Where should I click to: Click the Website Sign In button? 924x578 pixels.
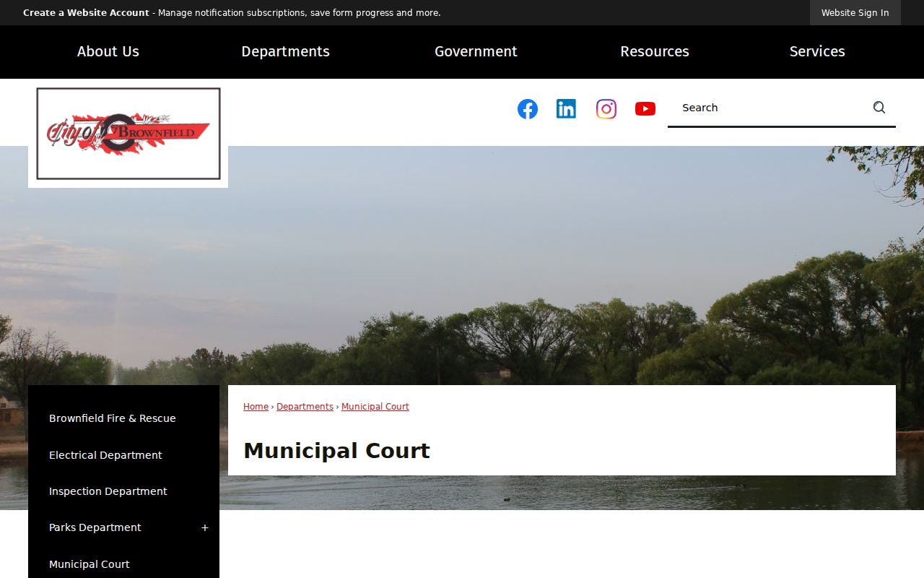tap(855, 13)
